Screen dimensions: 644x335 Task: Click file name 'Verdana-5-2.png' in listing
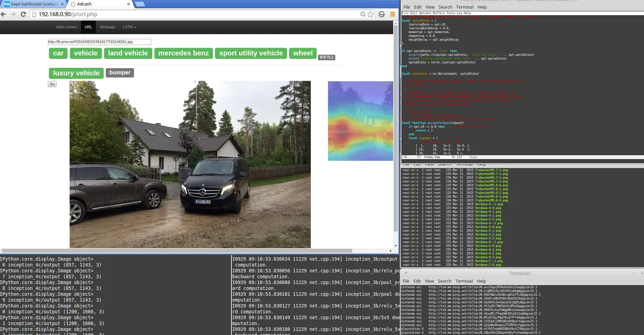(x=488, y=234)
